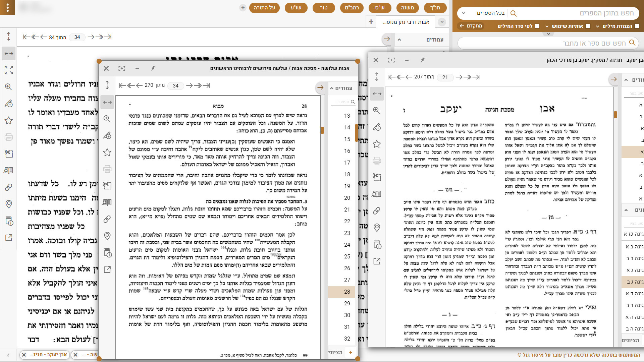Enable the הצמדת מילים checkbox

(637, 26)
